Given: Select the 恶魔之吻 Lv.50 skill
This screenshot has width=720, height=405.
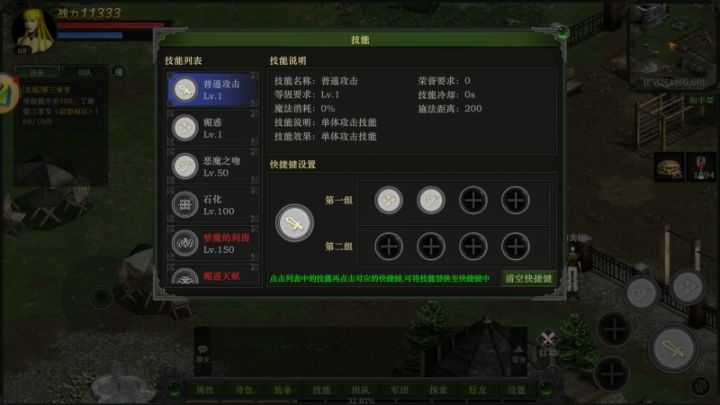Looking at the screenshot, I should tap(213, 166).
